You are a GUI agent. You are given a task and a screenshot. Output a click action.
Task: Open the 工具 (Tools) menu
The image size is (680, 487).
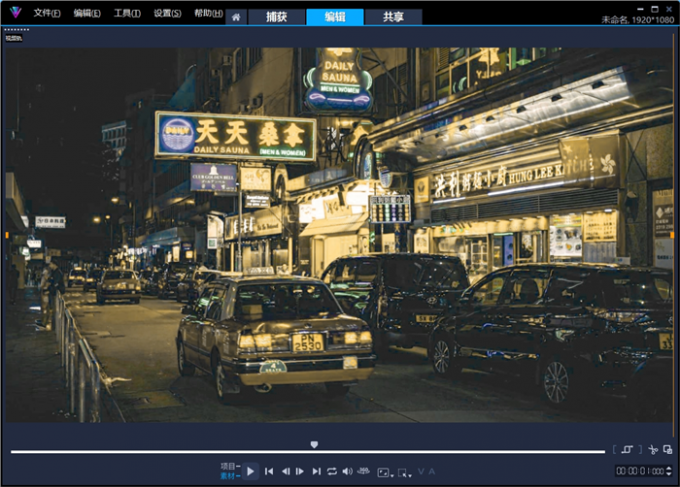[127, 13]
